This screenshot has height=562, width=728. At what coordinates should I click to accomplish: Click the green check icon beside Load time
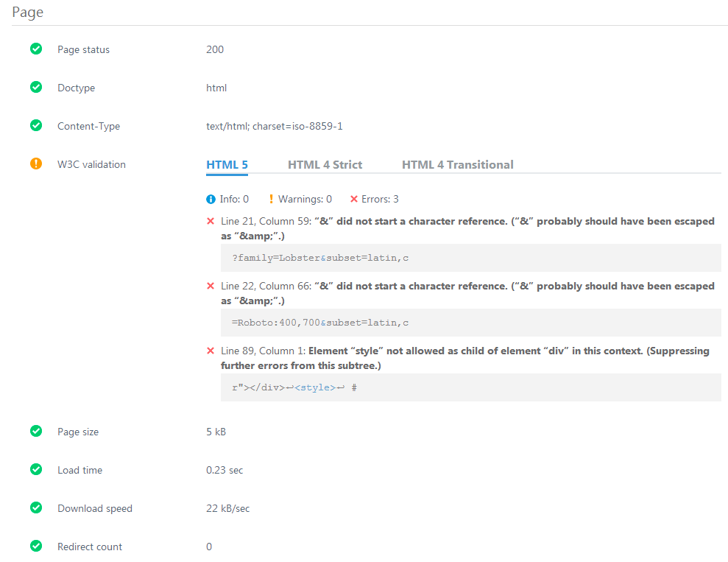tap(36, 470)
